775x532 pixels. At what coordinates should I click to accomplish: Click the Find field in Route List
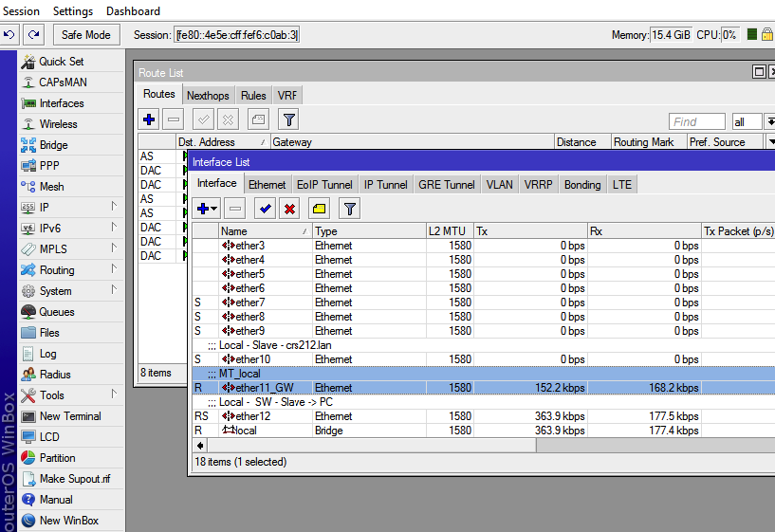[697, 121]
